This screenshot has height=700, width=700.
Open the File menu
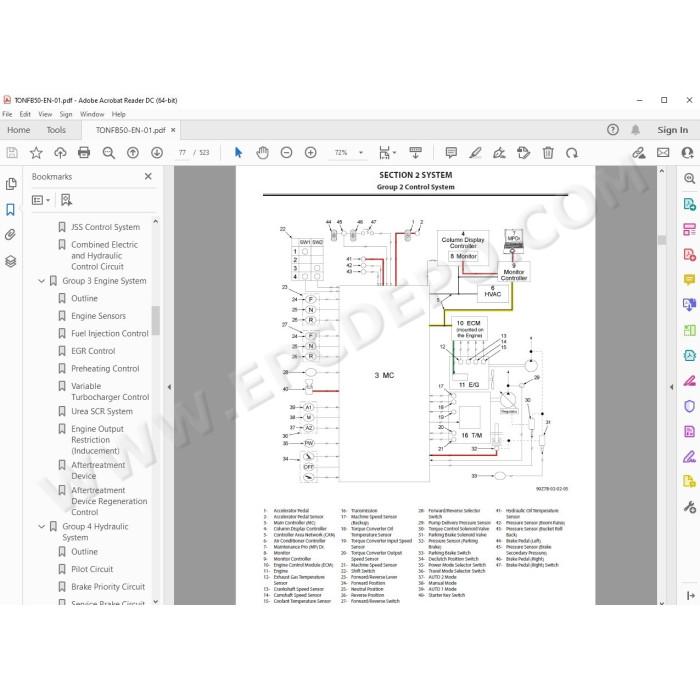click(x=7, y=114)
